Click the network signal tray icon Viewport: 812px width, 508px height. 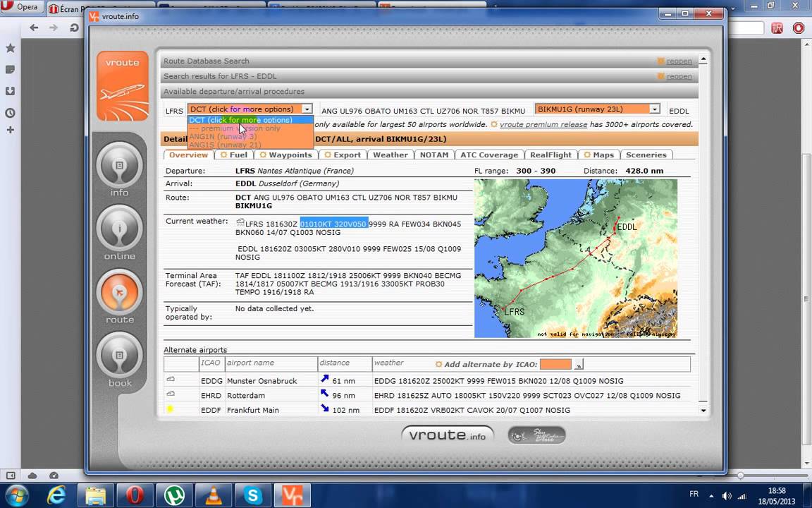tap(742, 496)
